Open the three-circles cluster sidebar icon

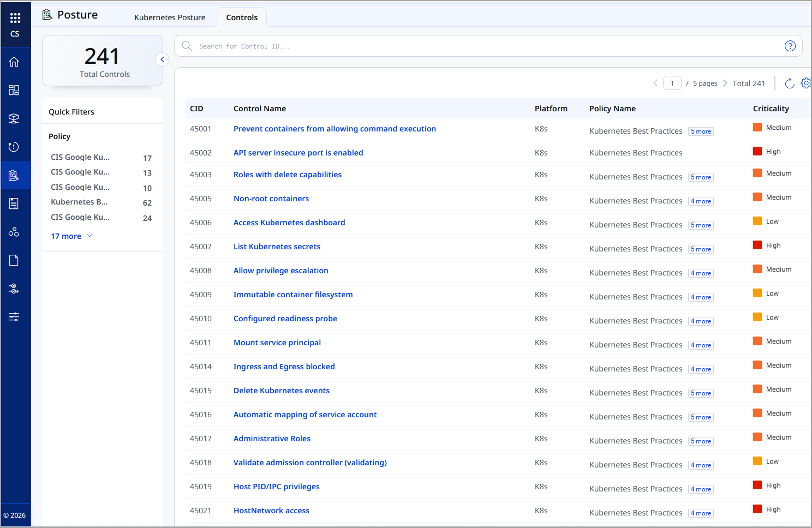point(14,232)
